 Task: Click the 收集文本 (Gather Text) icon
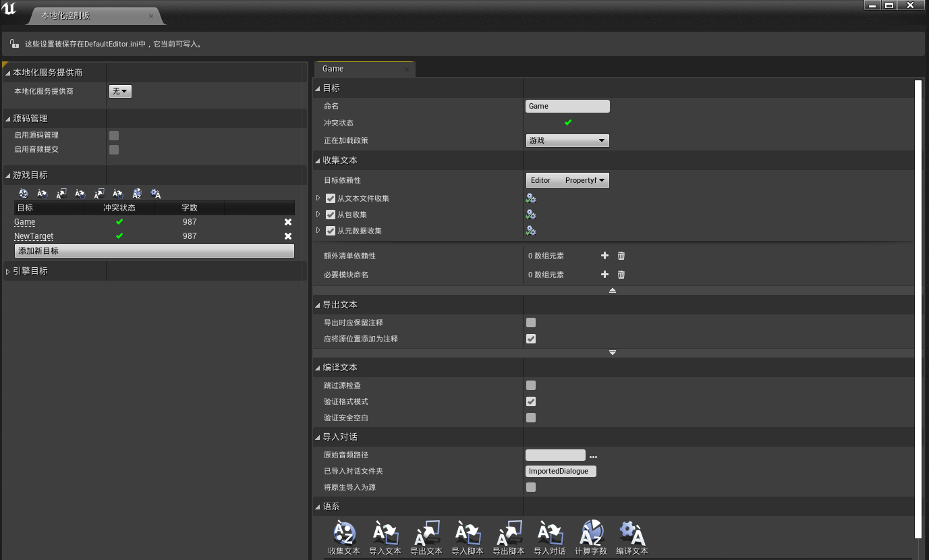click(x=344, y=533)
